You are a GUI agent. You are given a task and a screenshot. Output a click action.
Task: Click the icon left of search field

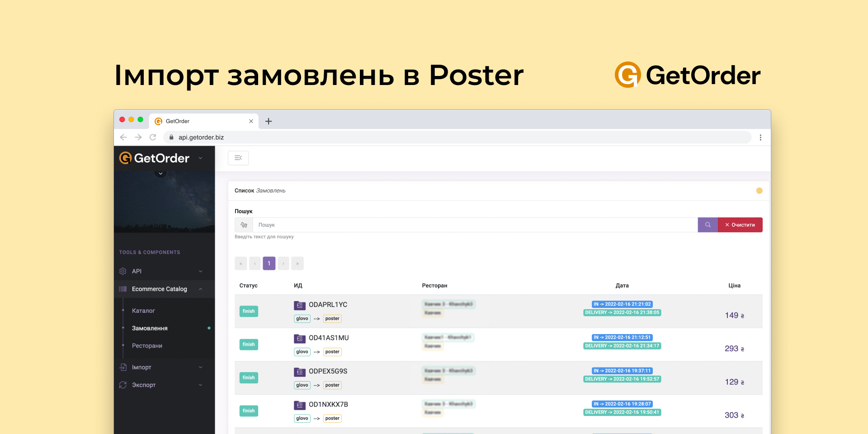coord(244,225)
